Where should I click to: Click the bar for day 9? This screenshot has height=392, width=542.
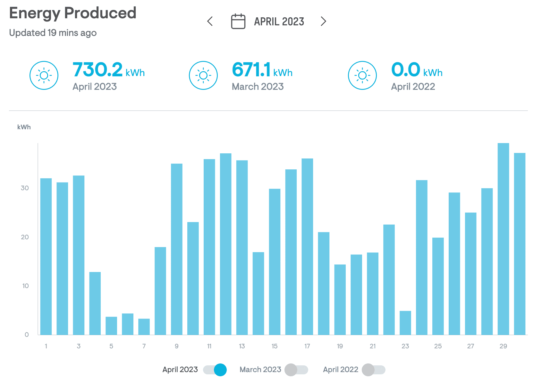(177, 249)
